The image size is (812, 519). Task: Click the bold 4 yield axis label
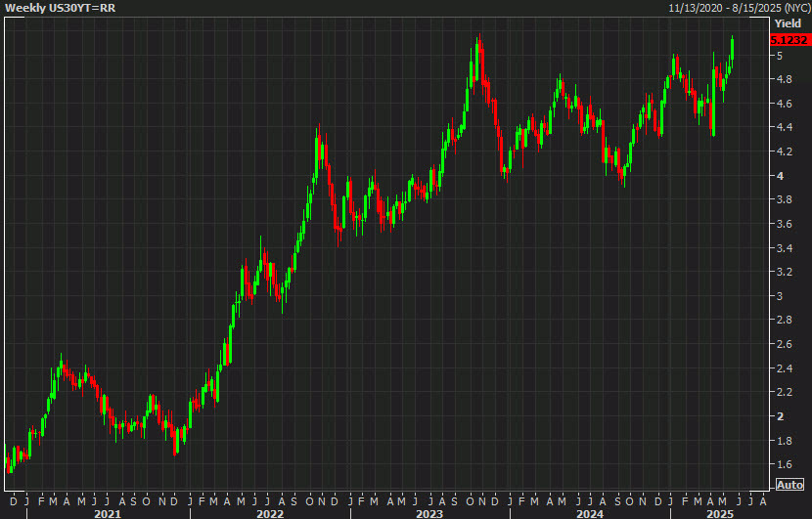[x=780, y=176]
